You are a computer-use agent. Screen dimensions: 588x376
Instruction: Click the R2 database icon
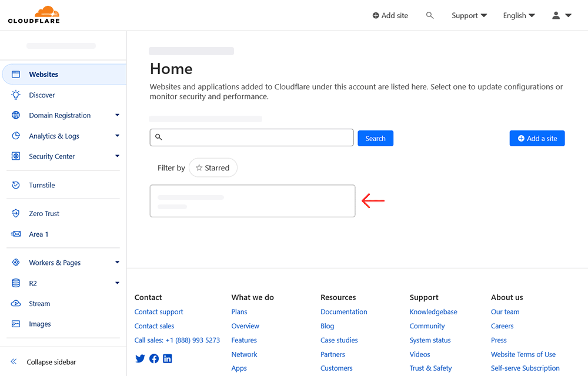point(16,283)
